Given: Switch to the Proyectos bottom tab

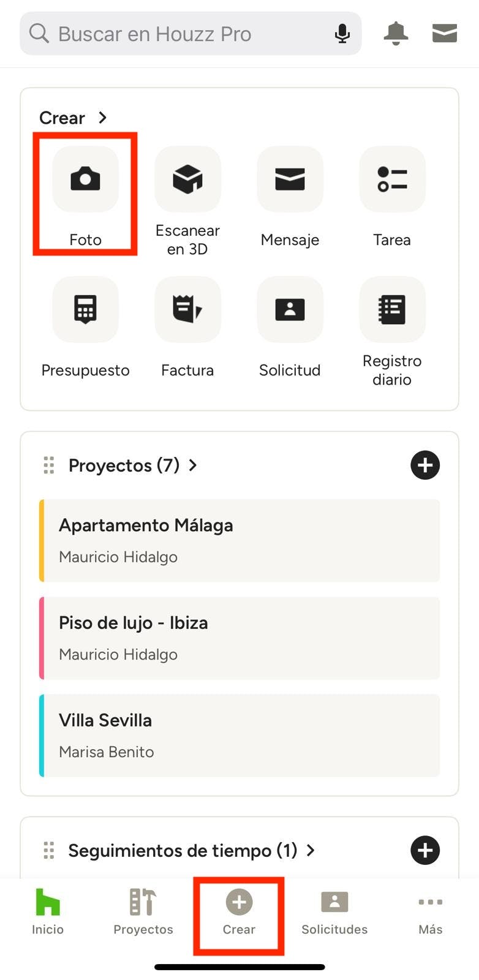Looking at the screenshot, I should pos(143,911).
